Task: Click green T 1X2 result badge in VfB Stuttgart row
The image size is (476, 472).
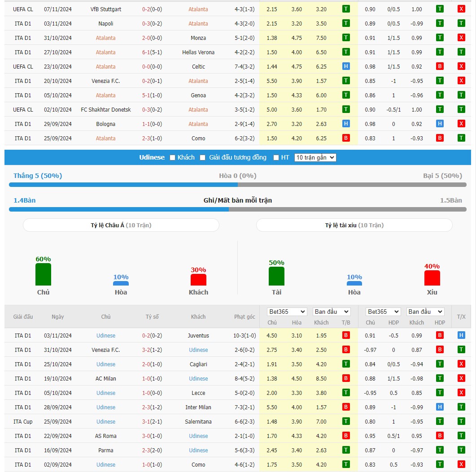Action: pos(346,9)
